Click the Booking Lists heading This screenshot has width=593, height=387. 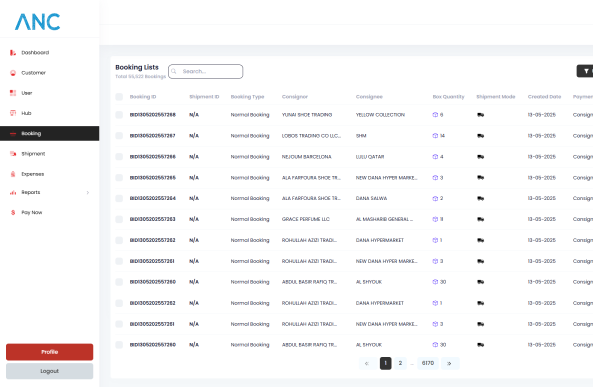click(x=137, y=67)
